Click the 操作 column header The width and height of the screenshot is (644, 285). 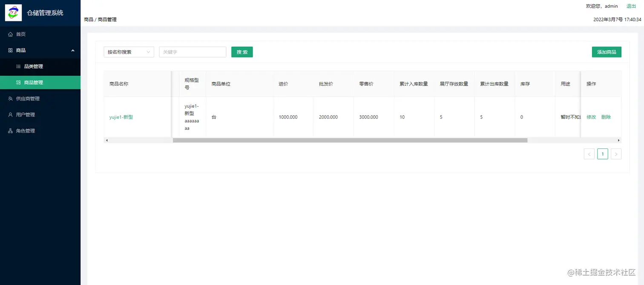point(601,84)
